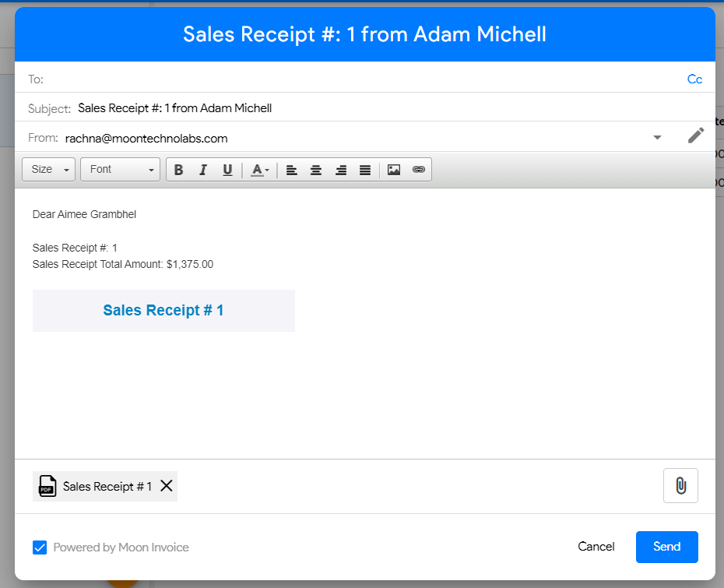Apply italic formatting
The width and height of the screenshot is (724, 588).
[x=202, y=170]
